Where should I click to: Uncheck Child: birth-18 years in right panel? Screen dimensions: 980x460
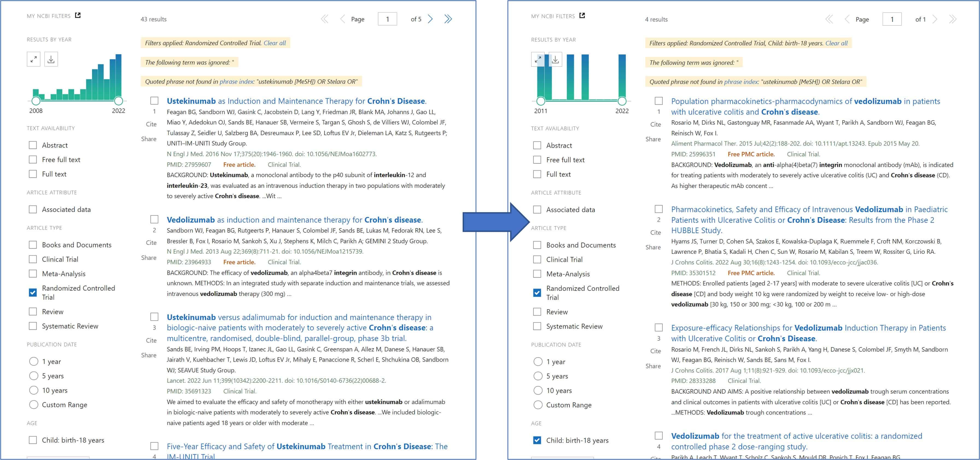[537, 440]
